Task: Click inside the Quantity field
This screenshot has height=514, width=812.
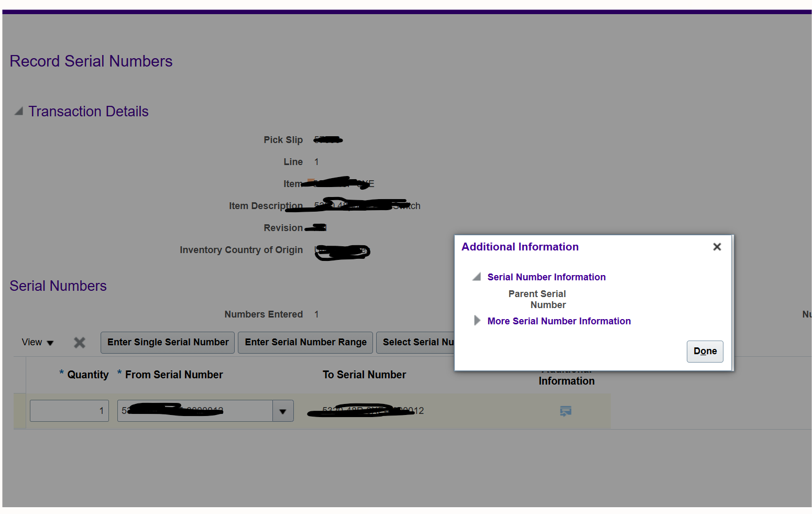Action: [x=68, y=411]
